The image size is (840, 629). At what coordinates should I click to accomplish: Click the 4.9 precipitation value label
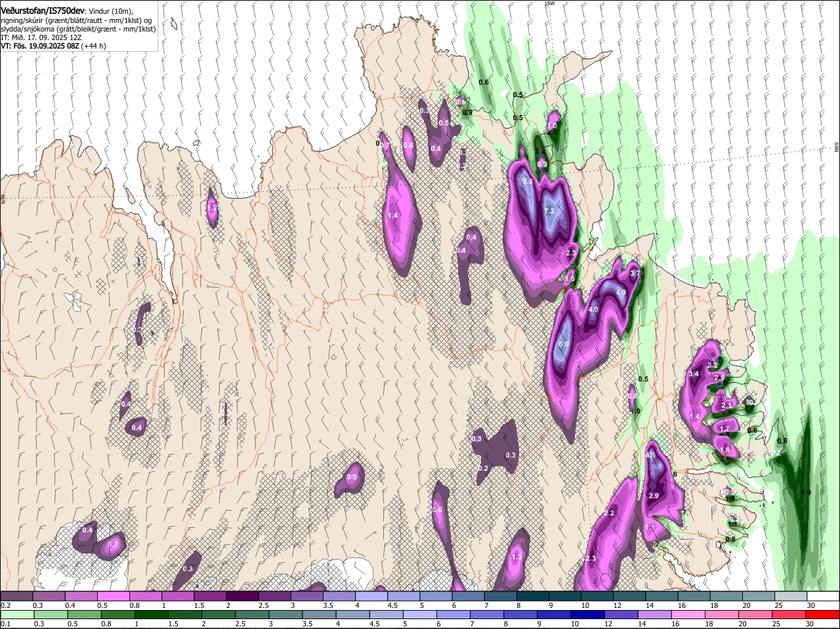click(x=620, y=292)
